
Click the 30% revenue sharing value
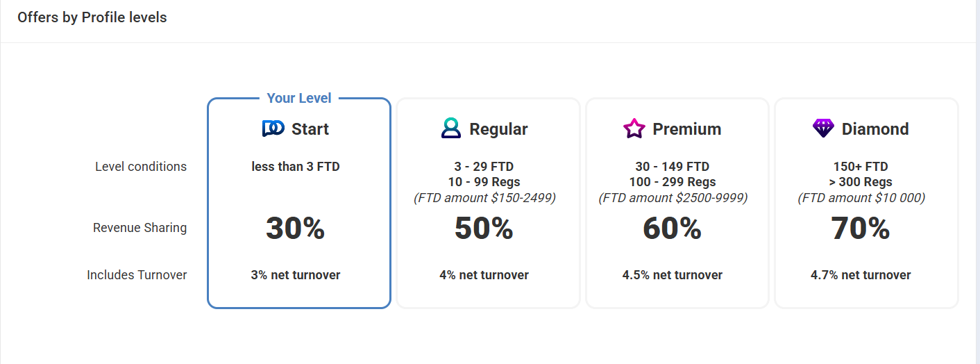[x=295, y=229]
